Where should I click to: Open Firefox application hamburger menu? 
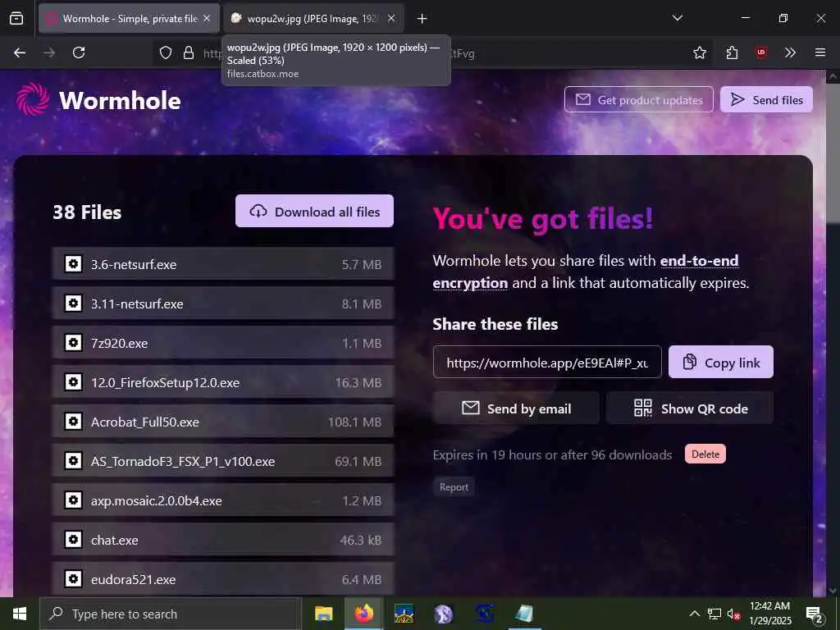[x=820, y=52]
